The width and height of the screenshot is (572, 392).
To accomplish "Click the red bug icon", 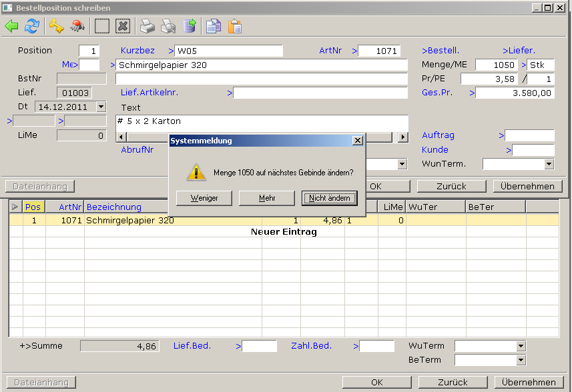I will (x=77, y=26).
